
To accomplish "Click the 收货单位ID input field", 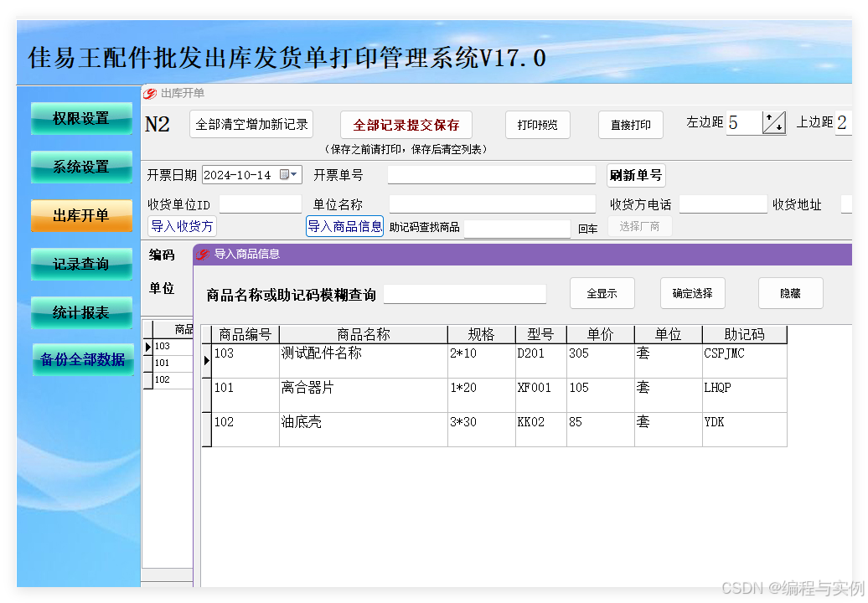I will 261,204.
